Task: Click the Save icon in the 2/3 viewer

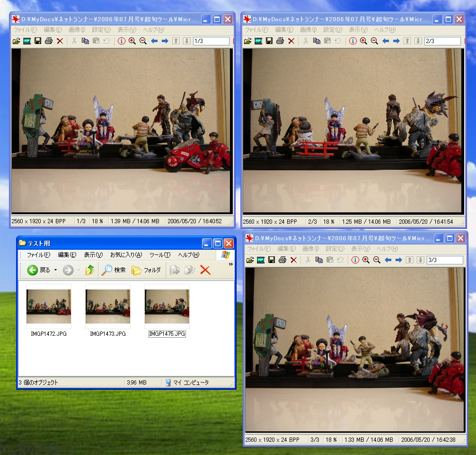Action: (x=269, y=41)
